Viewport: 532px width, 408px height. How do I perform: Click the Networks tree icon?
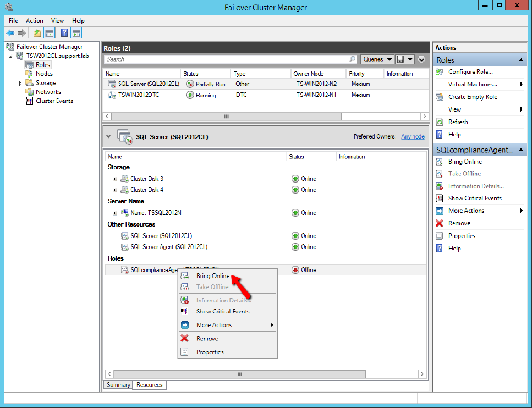[30, 92]
